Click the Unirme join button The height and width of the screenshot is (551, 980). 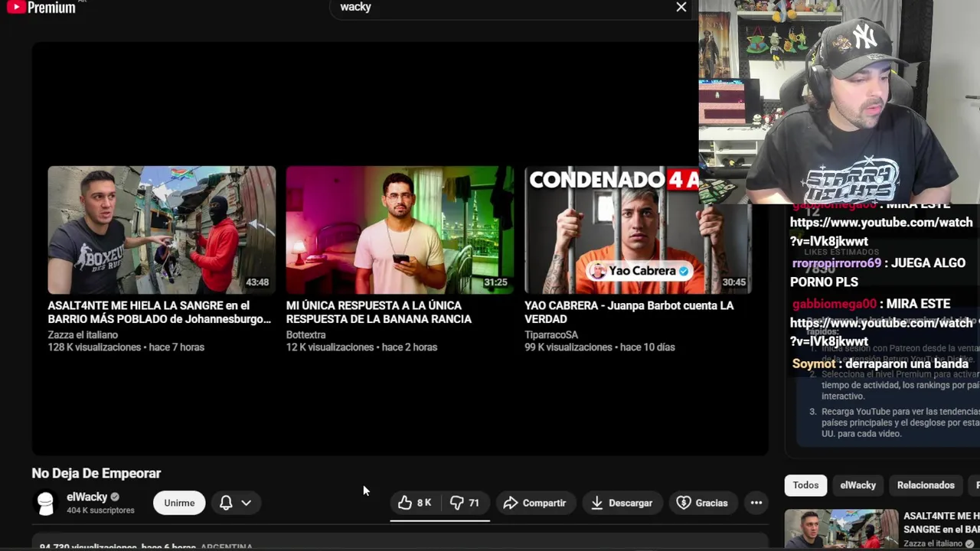tap(179, 503)
